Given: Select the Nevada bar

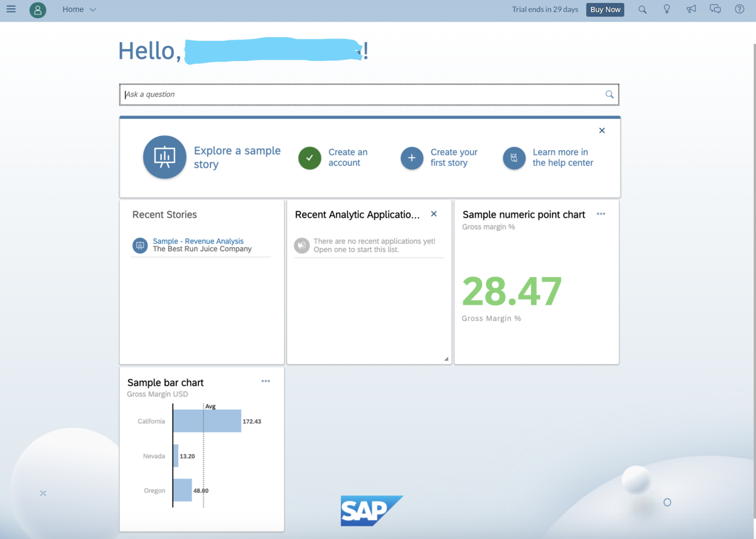Looking at the screenshot, I should pos(176,456).
